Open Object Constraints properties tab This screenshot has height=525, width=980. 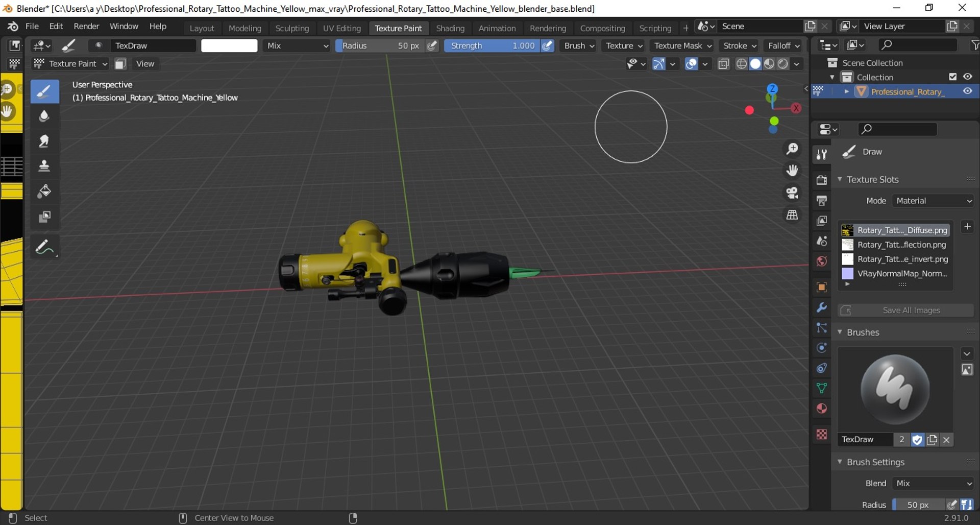821,368
